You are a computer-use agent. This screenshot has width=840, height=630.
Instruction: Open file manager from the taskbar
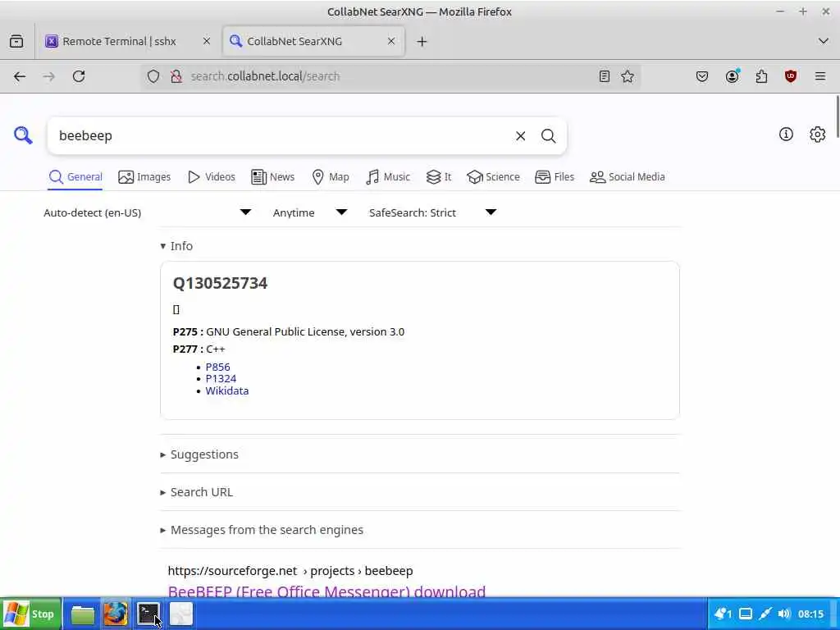(x=83, y=614)
